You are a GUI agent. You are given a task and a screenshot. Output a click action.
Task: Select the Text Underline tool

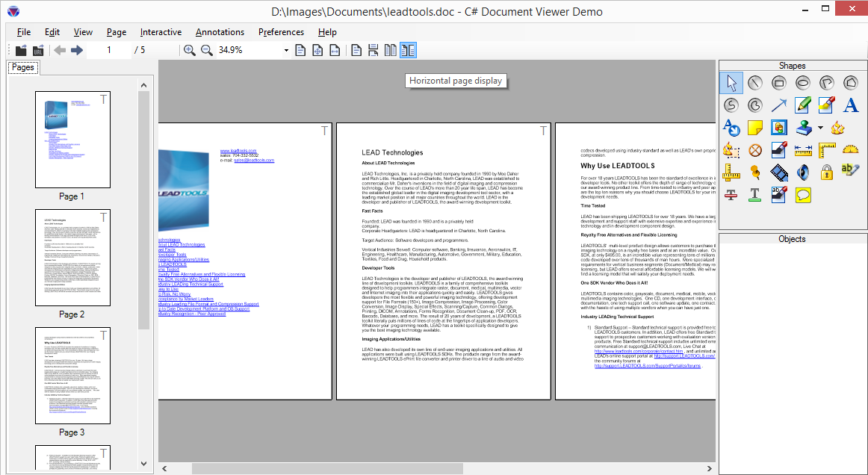tap(755, 195)
